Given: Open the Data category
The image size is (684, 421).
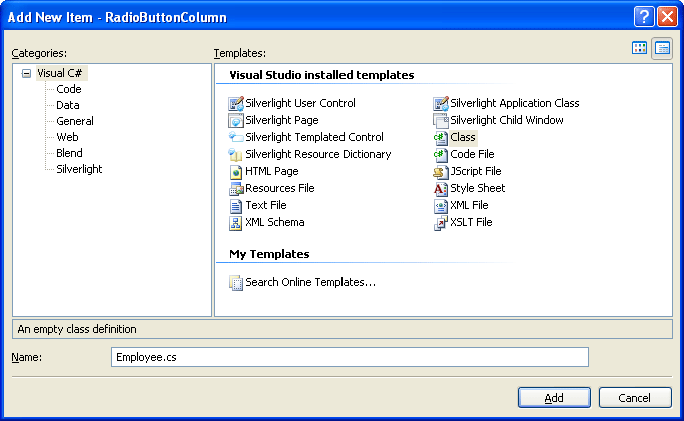Looking at the screenshot, I should [68, 105].
